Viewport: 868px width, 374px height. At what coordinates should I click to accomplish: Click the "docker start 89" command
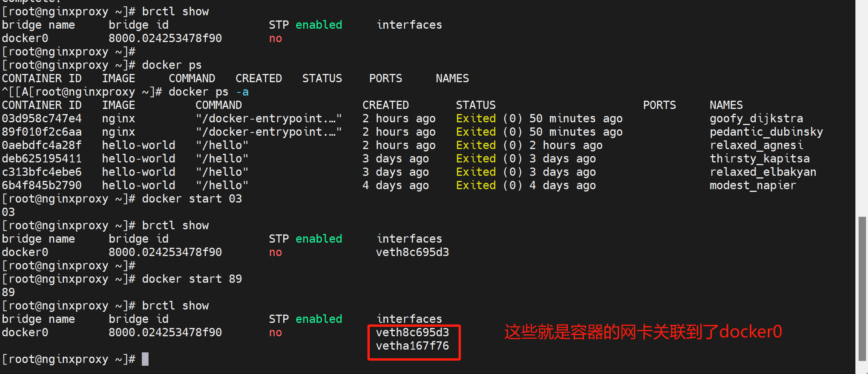pos(192,279)
